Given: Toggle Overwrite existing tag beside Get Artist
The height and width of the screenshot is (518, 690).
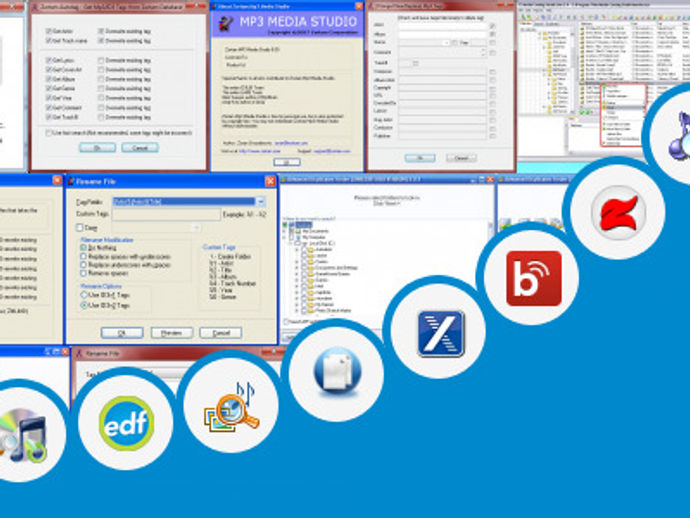Looking at the screenshot, I should click(x=101, y=31).
